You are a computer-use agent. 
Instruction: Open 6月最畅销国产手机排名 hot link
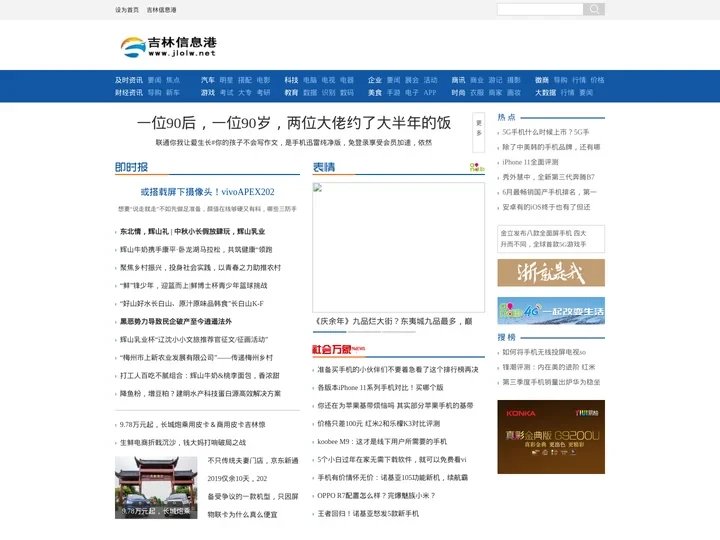coord(549,192)
